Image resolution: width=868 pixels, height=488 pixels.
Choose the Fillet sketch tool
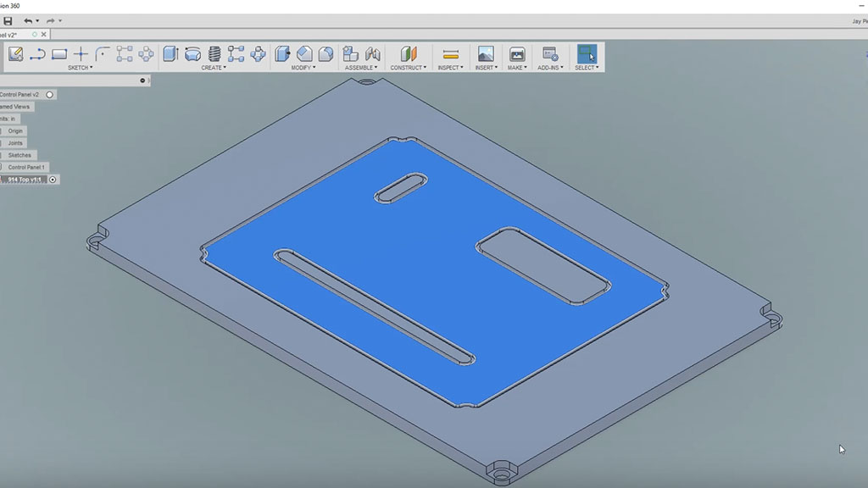coord(103,54)
